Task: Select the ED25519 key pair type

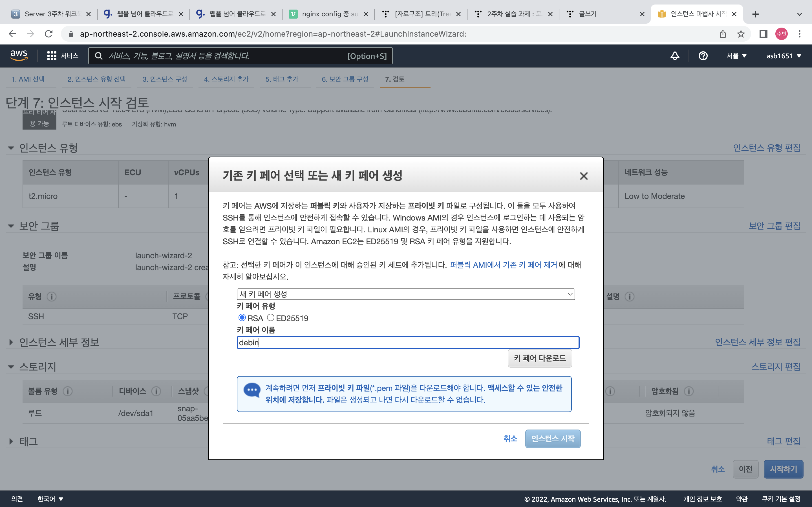Action: point(270,317)
